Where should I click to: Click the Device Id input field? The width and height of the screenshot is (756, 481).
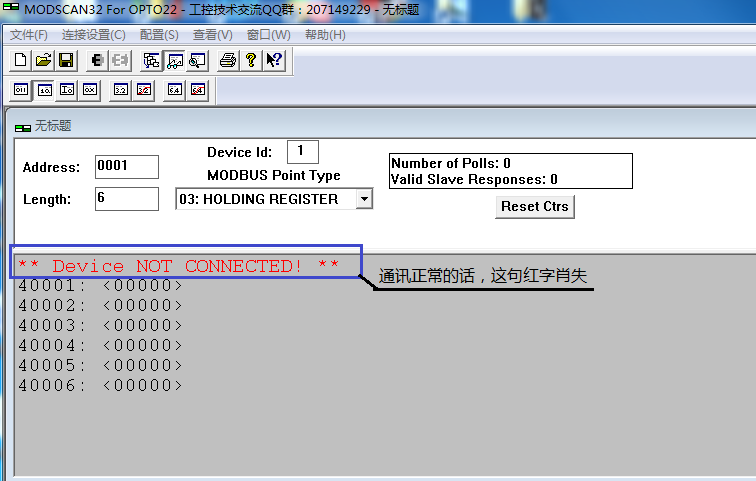coord(301,152)
